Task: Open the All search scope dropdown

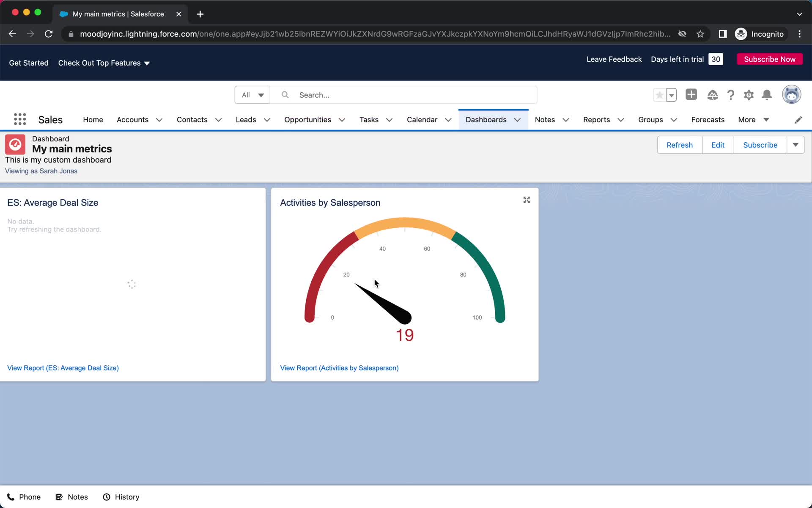Action: pos(252,95)
